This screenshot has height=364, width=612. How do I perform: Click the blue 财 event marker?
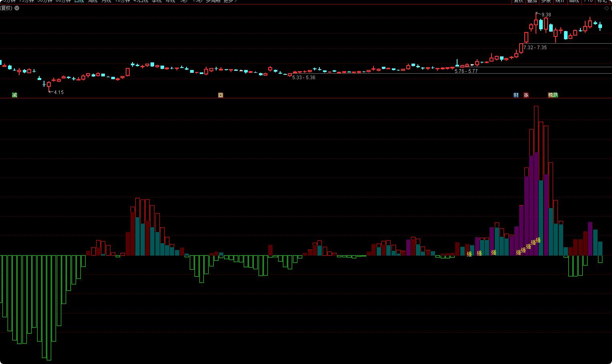pyautogui.click(x=516, y=95)
